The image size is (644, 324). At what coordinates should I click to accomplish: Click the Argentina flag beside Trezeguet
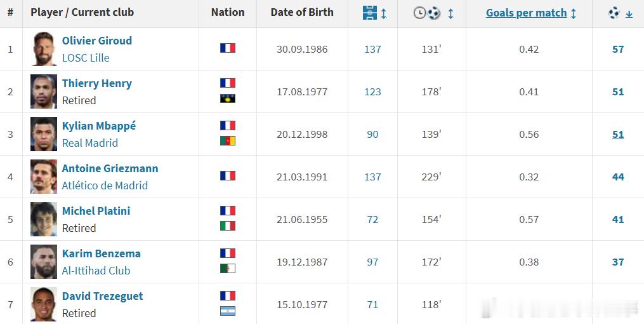pos(228,311)
